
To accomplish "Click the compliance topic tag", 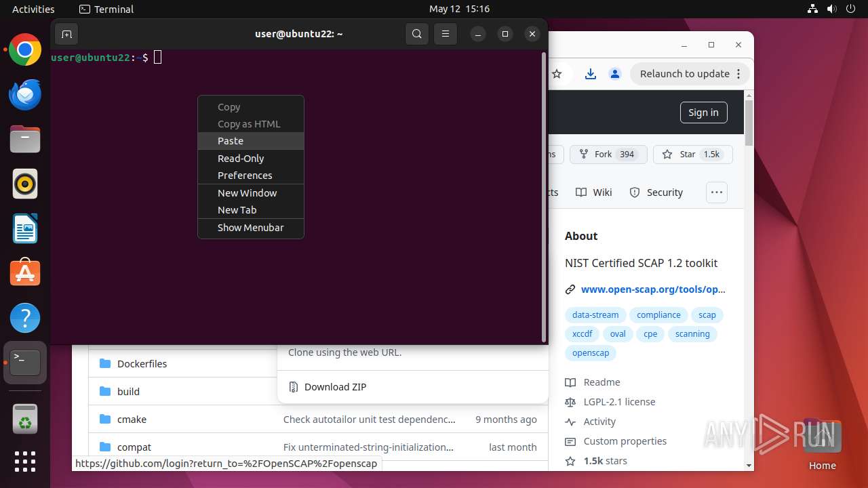I will click(658, 315).
